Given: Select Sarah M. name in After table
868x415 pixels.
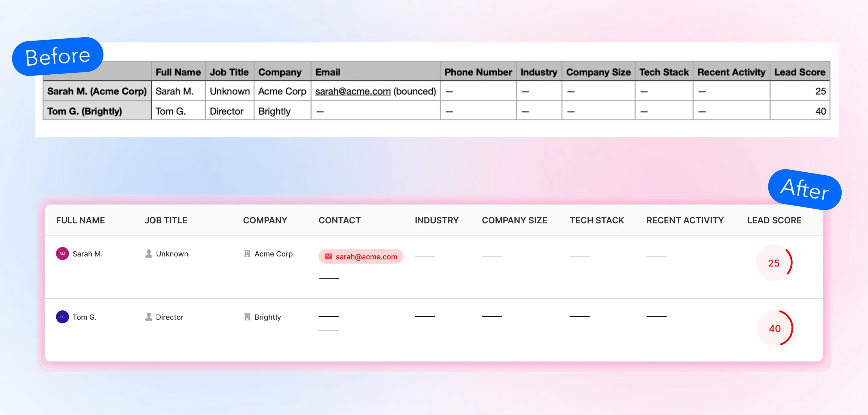Looking at the screenshot, I should pos(88,254).
